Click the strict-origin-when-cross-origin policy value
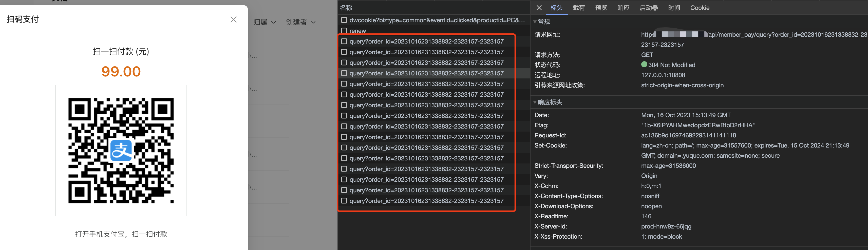Viewport: 868px width, 250px height. click(x=682, y=85)
